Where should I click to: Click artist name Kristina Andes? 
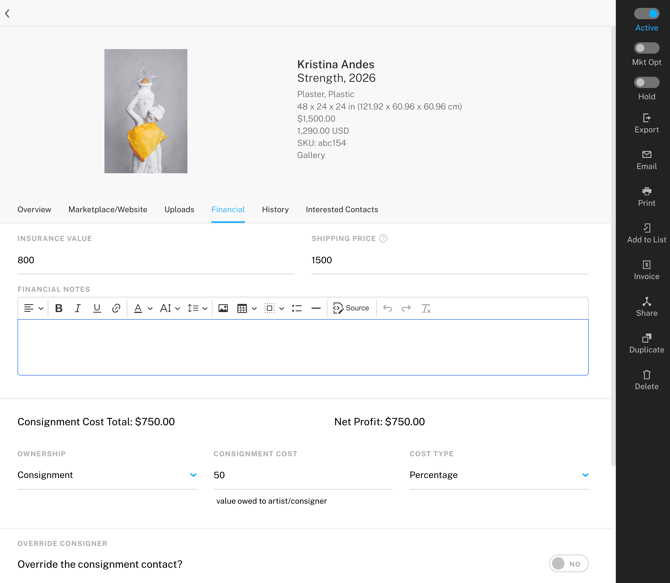pyautogui.click(x=335, y=64)
